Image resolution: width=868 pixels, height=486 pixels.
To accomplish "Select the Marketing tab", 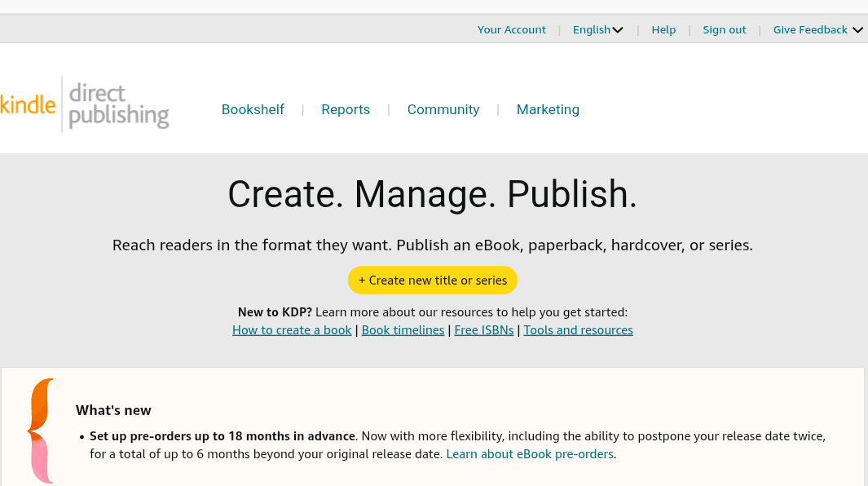I will click(x=548, y=110).
